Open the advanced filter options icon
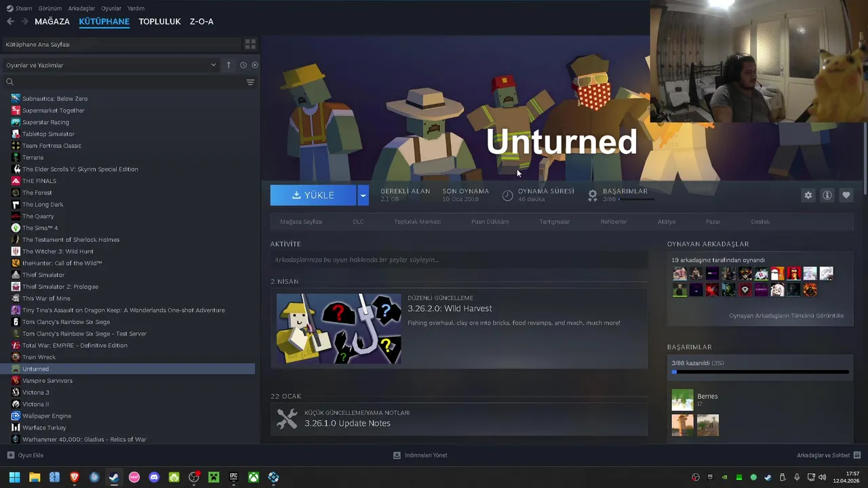 pyautogui.click(x=250, y=82)
